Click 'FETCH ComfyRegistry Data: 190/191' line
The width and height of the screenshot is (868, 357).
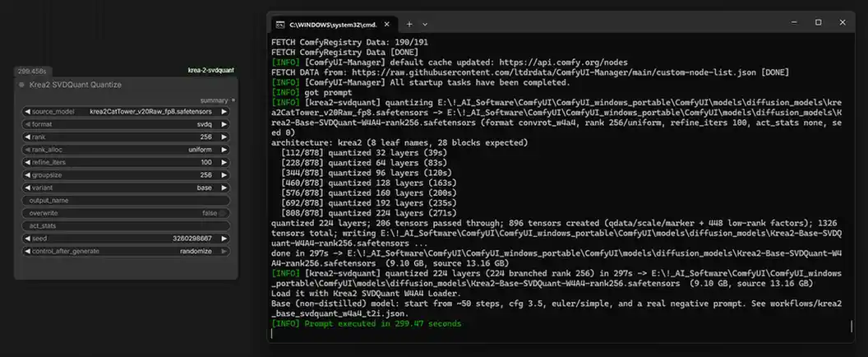[x=350, y=42]
